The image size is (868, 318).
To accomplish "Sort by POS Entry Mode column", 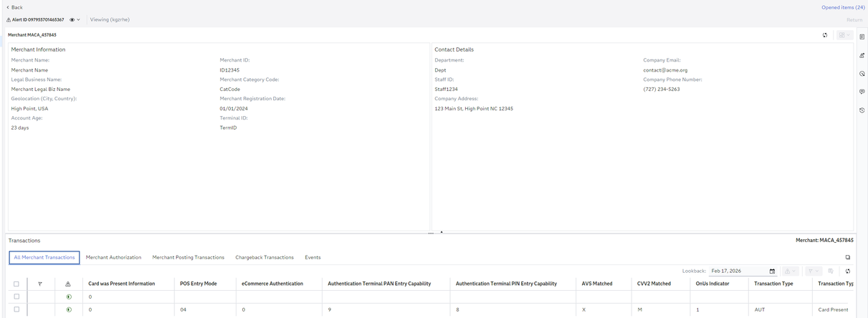I will click(199, 284).
